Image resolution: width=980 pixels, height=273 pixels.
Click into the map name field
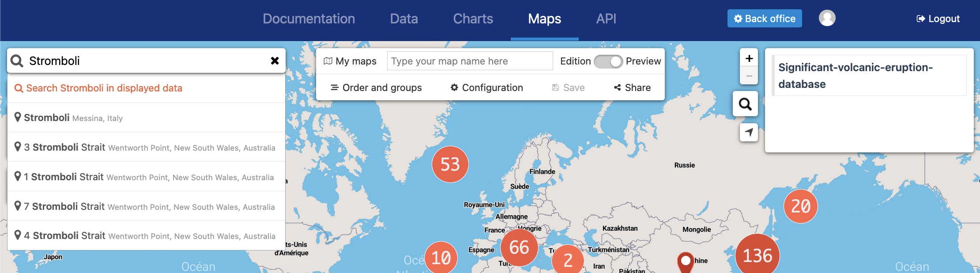(x=469, y=61)
